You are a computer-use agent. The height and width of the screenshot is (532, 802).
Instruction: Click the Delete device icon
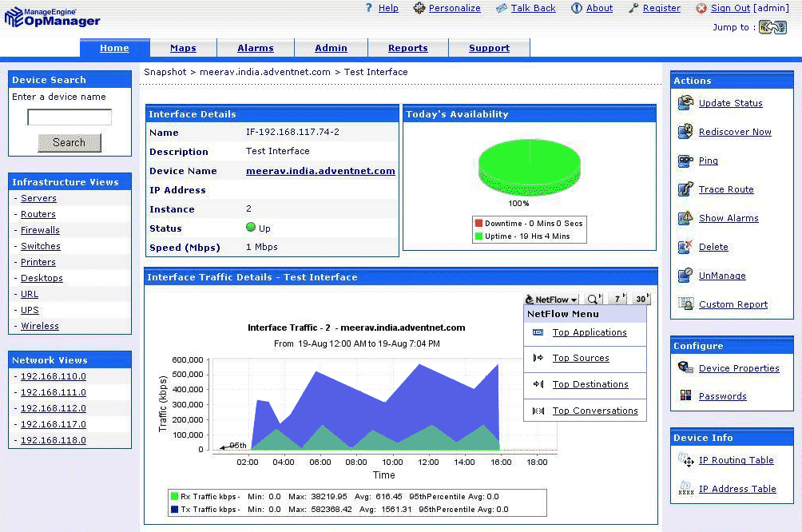point(685,247)
